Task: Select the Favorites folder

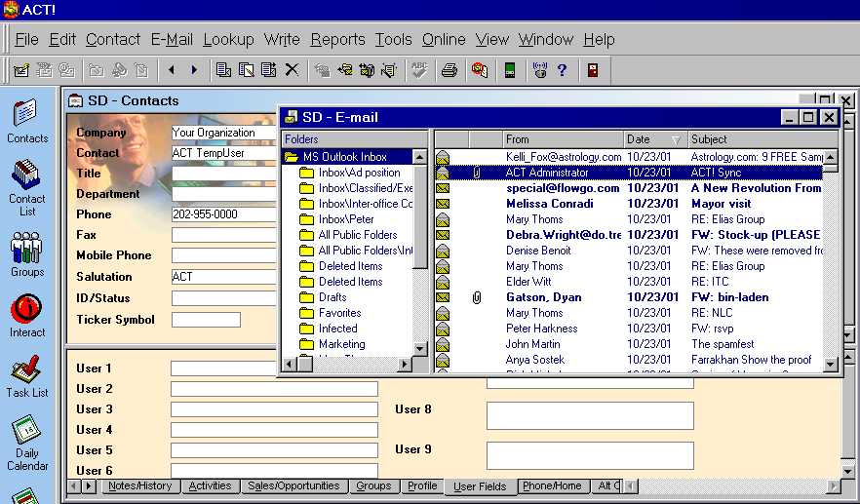Action: coord(339,313)
